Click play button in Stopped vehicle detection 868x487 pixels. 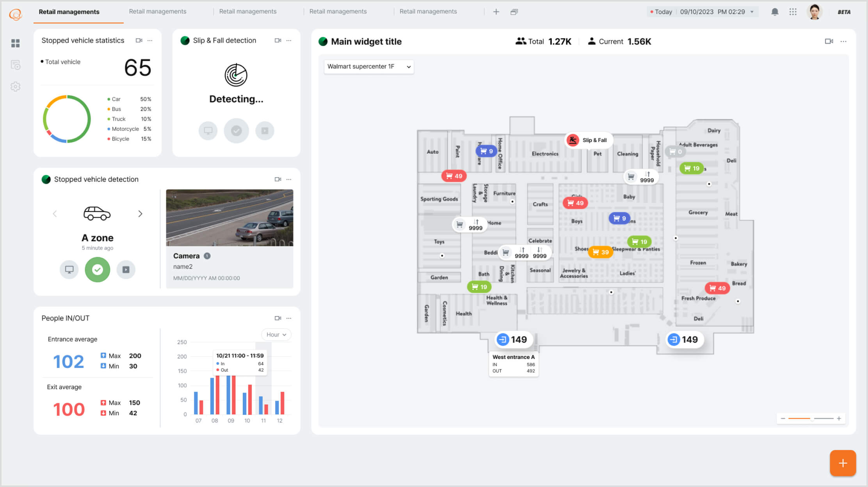[x=126, y=269]
